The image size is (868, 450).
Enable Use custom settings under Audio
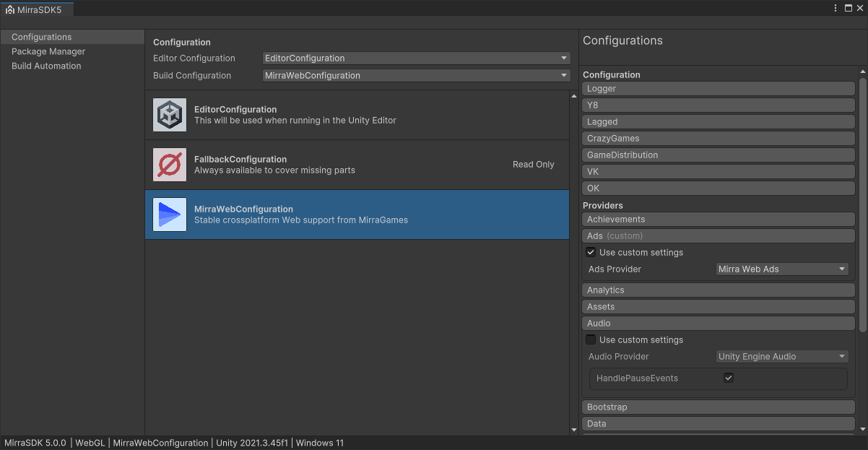click(591, 339)
